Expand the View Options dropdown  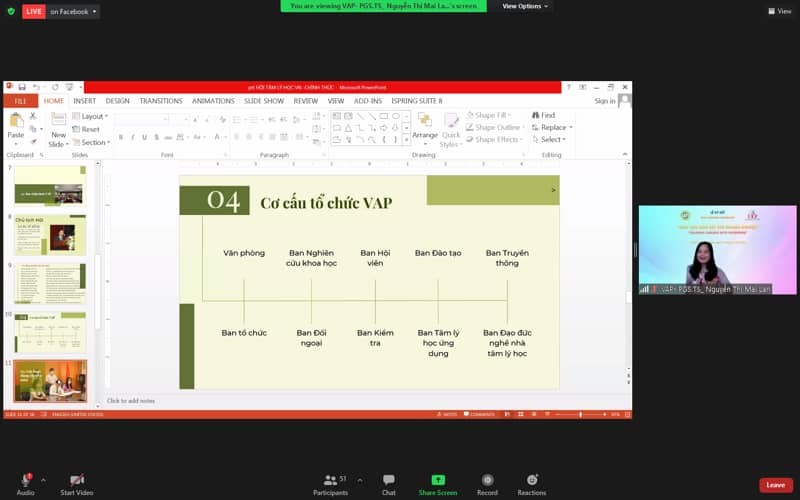point(525,6)
